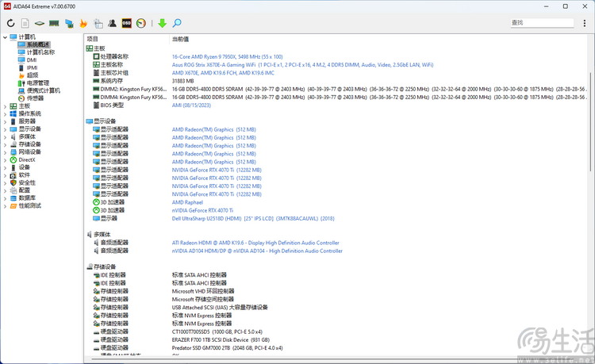Collapse the 计算机 tree node
Viewport: 595px width, 364px height.
coord(5,37)
